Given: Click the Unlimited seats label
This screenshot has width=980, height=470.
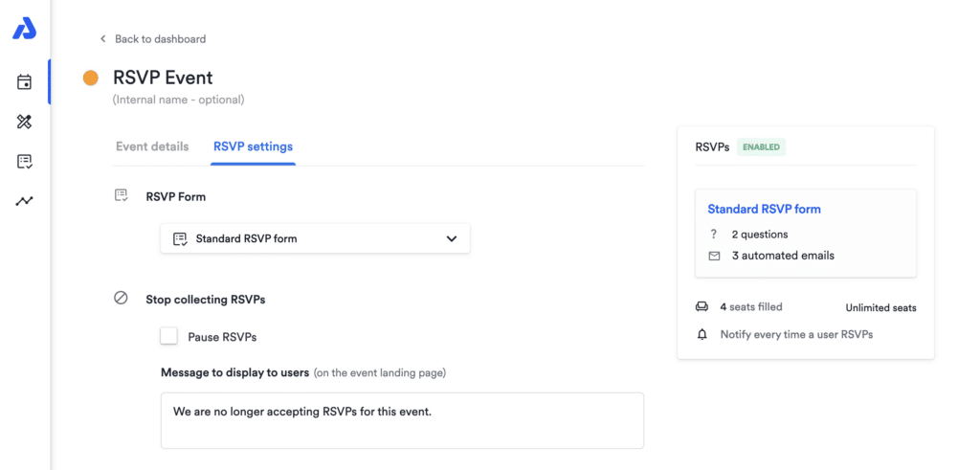Looking at the screenshot, I should point(880,307).
